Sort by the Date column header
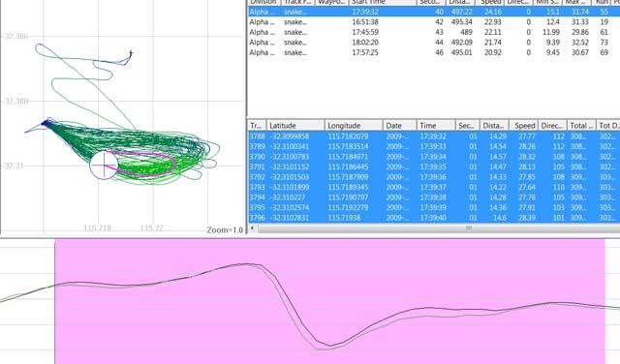Screen dimensions: 620x364 pyautogui.click(x=399, y=126)
